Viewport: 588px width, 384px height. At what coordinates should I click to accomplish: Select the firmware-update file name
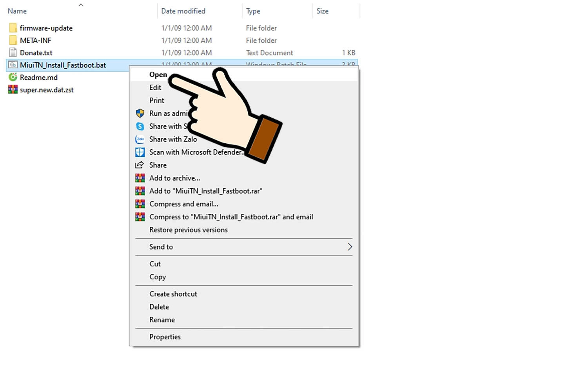(x=46, y=28)
